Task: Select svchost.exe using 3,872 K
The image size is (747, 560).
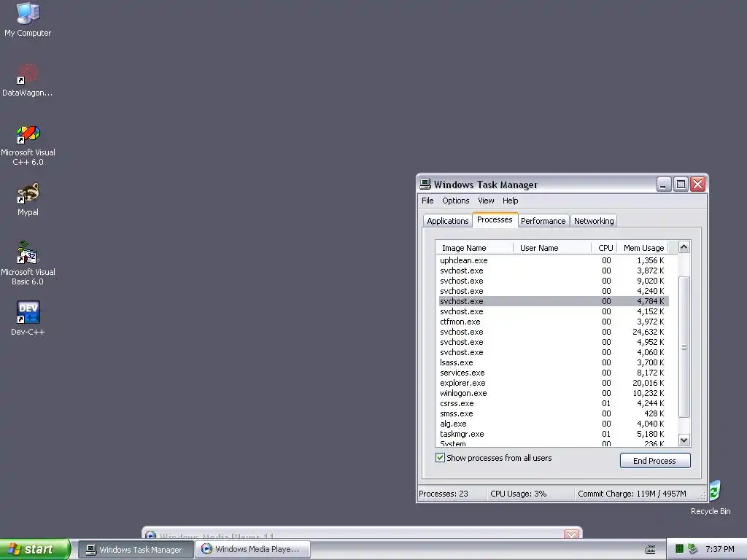Action: coord(554,271)
